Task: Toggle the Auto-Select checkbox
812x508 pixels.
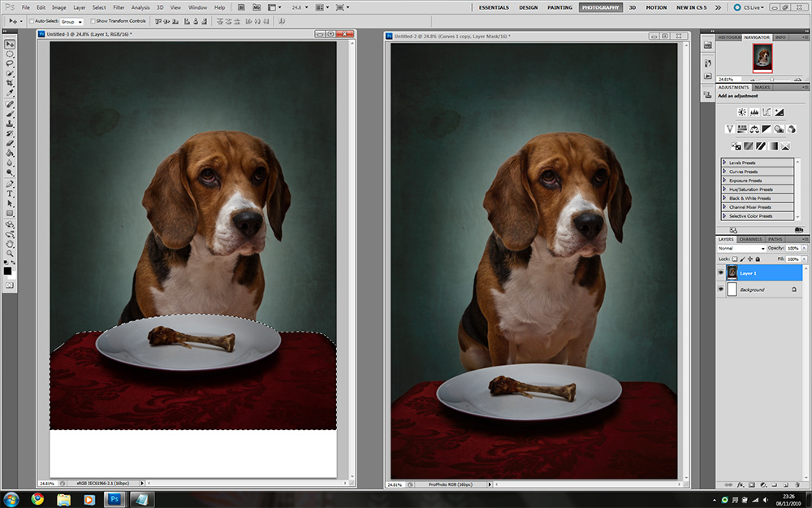Action: click(x=32, y=21)
